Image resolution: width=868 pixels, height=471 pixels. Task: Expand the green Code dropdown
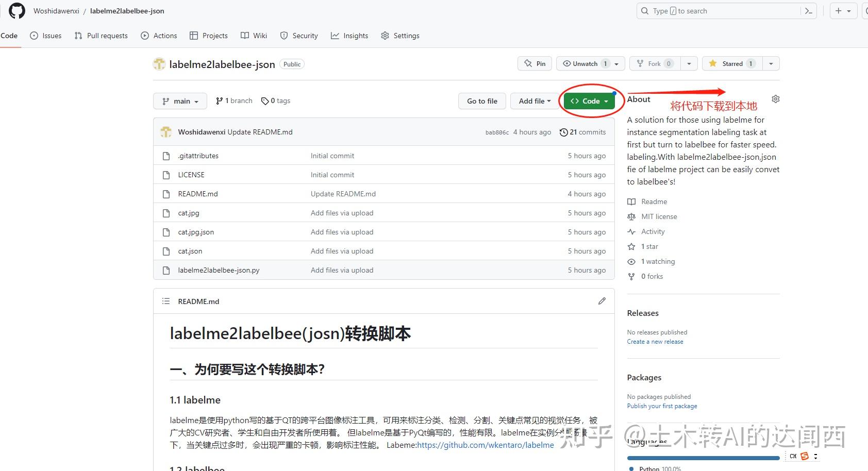pyautogui.click(x=588, y=100)
